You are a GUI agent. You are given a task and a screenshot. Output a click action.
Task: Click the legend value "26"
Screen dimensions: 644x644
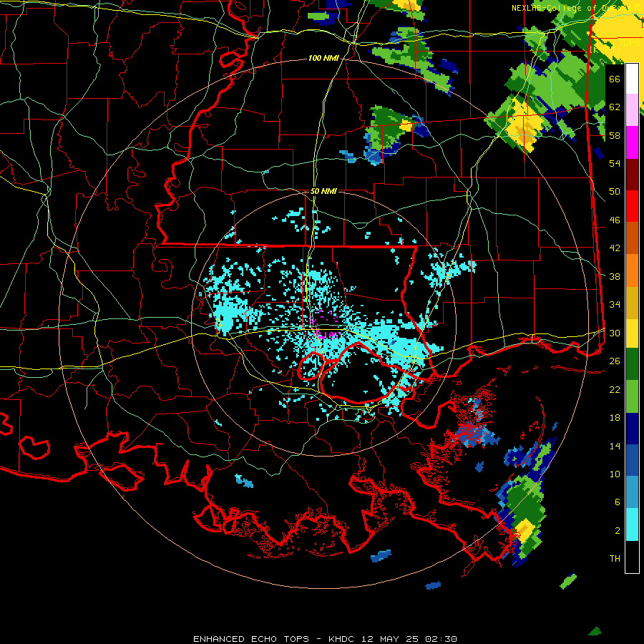[615, 361]
